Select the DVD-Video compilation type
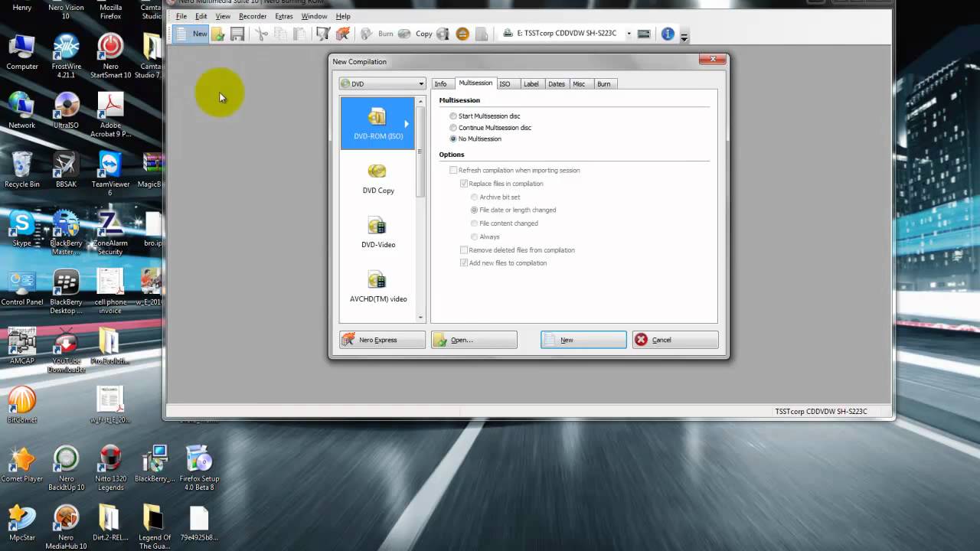980x551 pixels. [x=377, y=232]
